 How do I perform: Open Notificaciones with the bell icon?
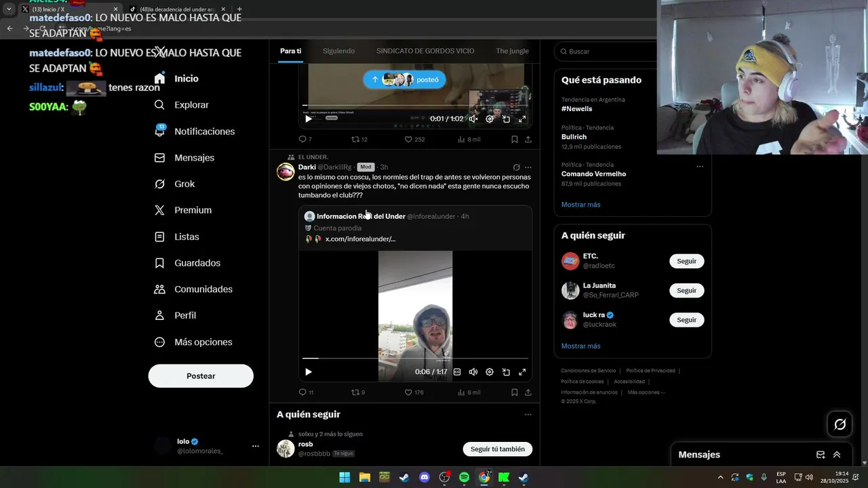[x=194, y=131]
